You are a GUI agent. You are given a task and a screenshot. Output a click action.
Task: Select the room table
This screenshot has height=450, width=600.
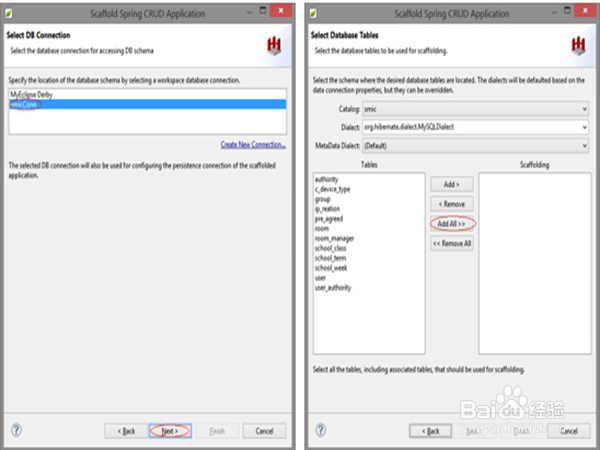[x=322, y=228]
